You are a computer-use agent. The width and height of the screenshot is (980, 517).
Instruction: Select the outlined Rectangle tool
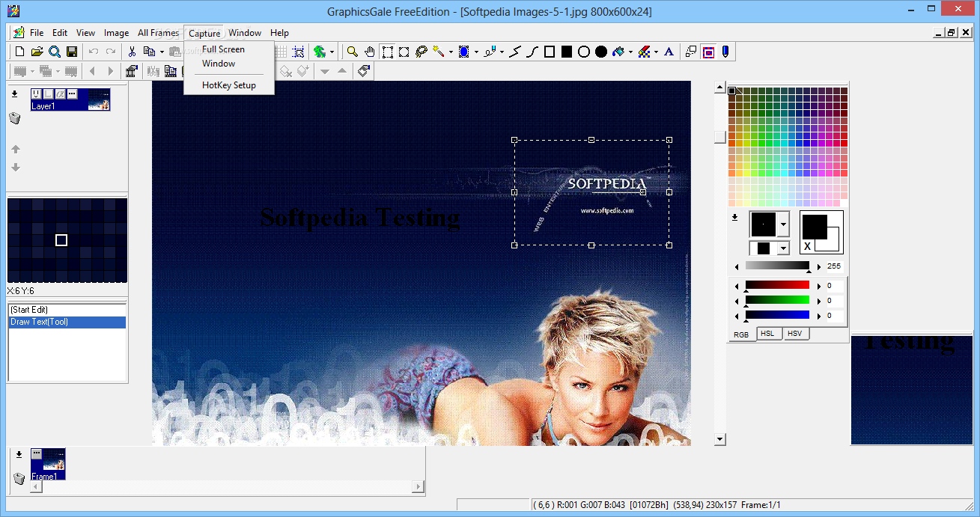pos(550,52)
